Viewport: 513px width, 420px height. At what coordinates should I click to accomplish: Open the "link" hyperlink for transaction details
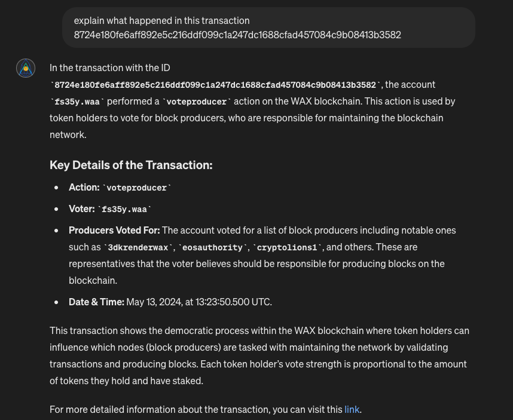click(x=352, y=409)
